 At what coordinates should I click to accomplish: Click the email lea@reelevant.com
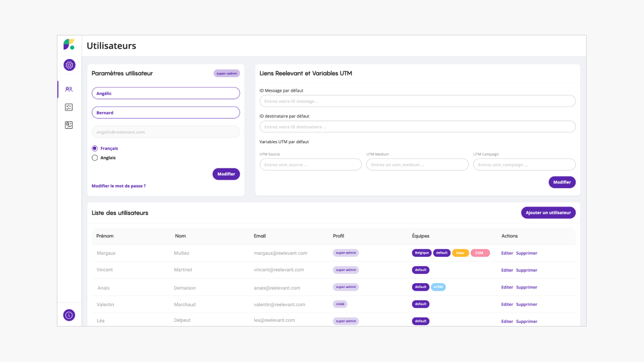[x=274, y=320]
